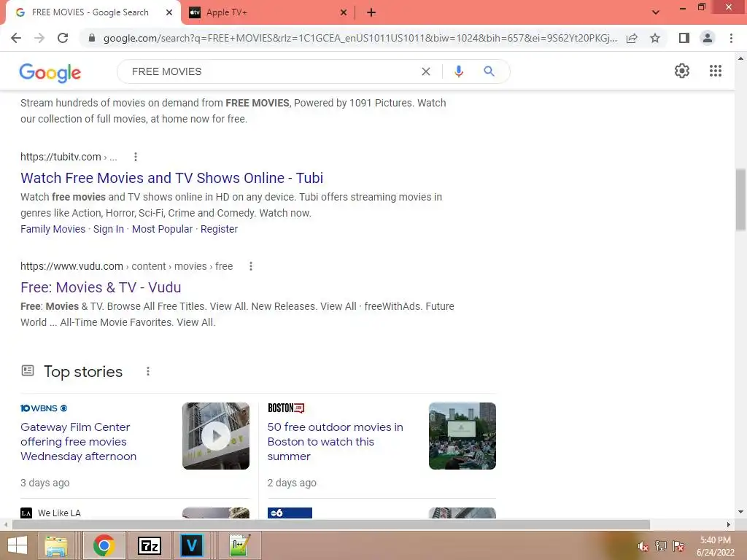The width and height of the screenshot is (747, 560).
Task: Open more options for the vudu.com result
Action: click(x=251, y=266)
